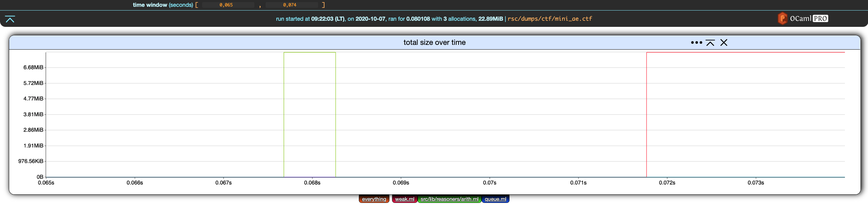
Task: Click the 0.072s x-axis label
Action: [667, 183]
